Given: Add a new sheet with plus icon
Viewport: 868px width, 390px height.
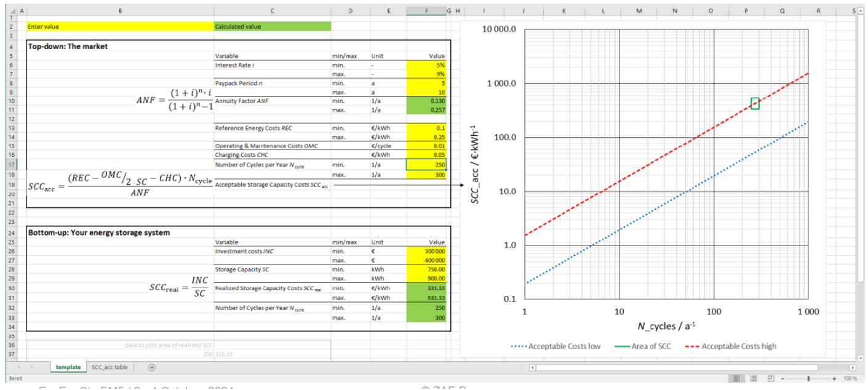Looking at the screenshot, I should point(151,367).
